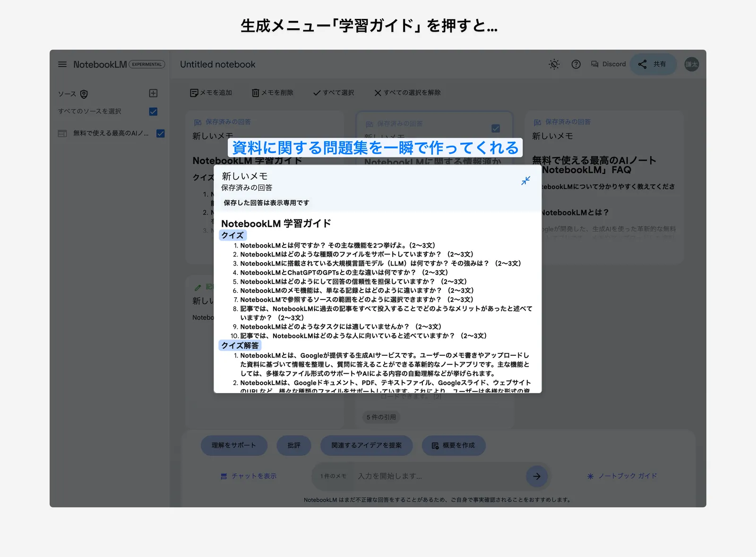
Task: Click quiz question 4 about ChatGPTのGPTs
Action: pyautogui.click(x=344, y=273)
